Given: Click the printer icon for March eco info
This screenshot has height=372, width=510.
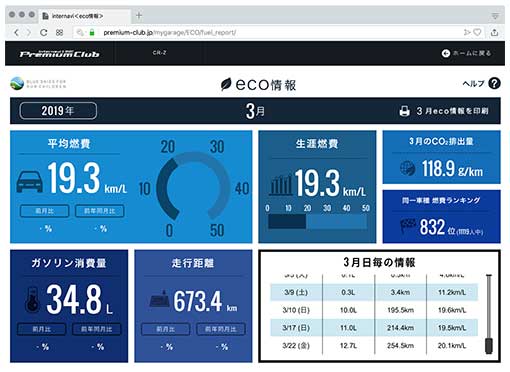Looking at the screenshot, I should click(404, 111).
